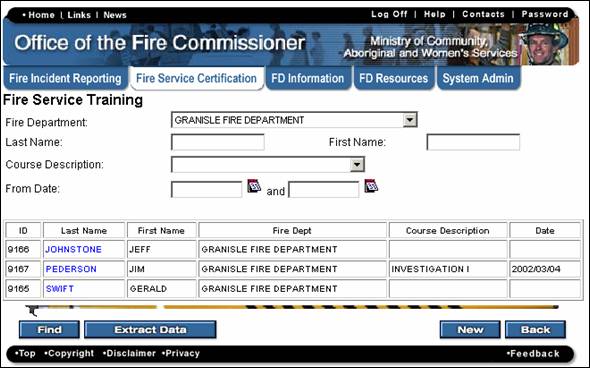590x368 pixels.
Task: Open the FD Information tab
Action: [308, 78]
